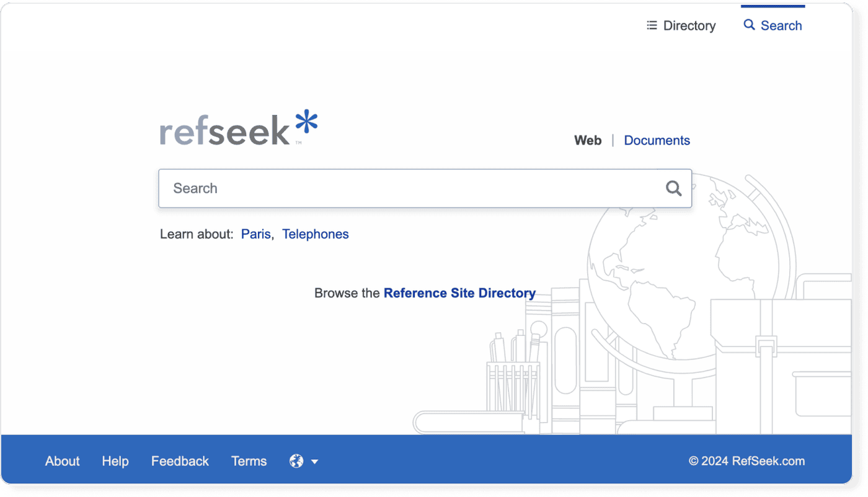Screen dimensions: 868x497
Task: Open the Feedback footer link
Action: pyautogui.click(x=180, y=461)
